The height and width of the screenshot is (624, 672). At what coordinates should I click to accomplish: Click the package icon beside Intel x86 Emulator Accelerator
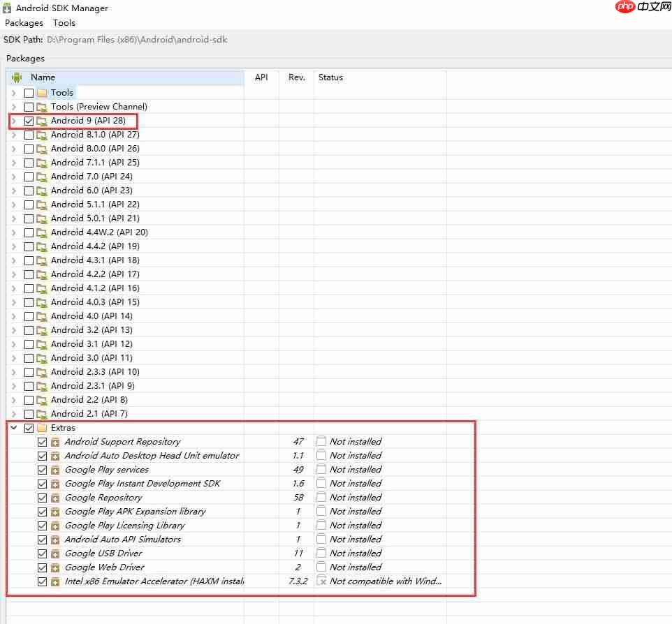[x=56, y=581]
